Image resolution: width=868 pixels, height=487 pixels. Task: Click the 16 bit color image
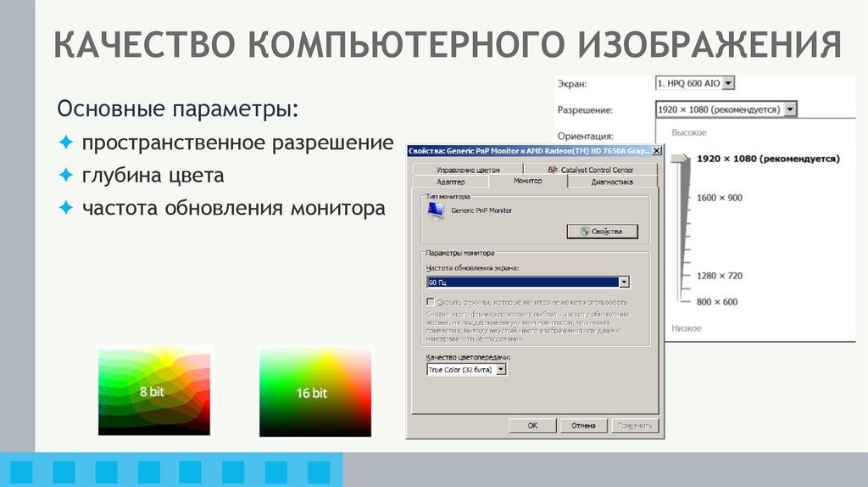(315, 392)
